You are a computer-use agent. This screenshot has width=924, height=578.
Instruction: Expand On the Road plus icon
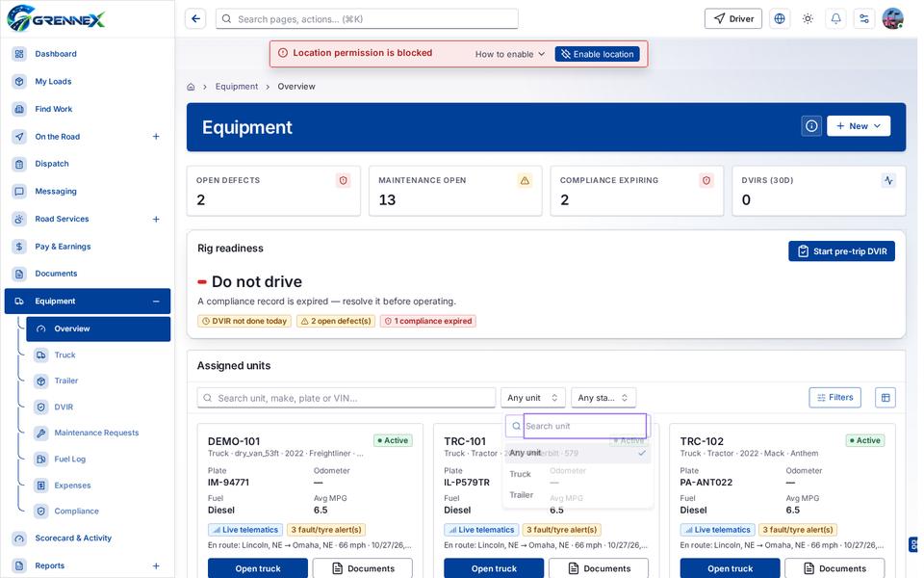pos(156,137)
